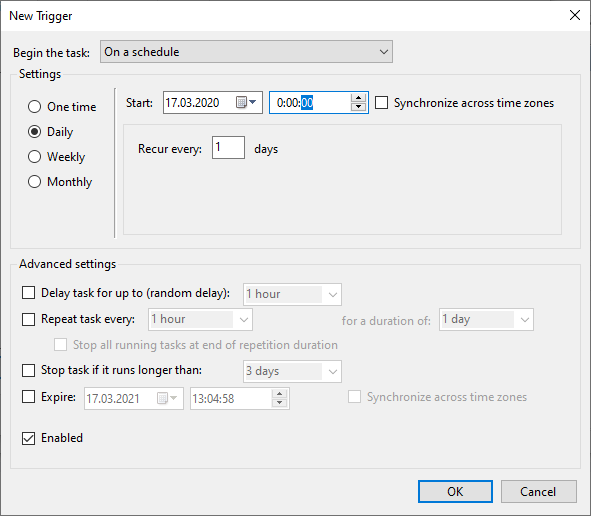Check Delay task for up to (random delay)
Viewport: 591px width, 516px height.
(x=28, y=292)
